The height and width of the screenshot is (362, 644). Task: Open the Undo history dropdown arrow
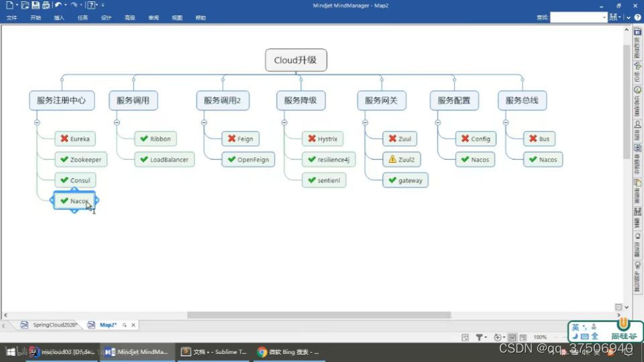(66, 5)
